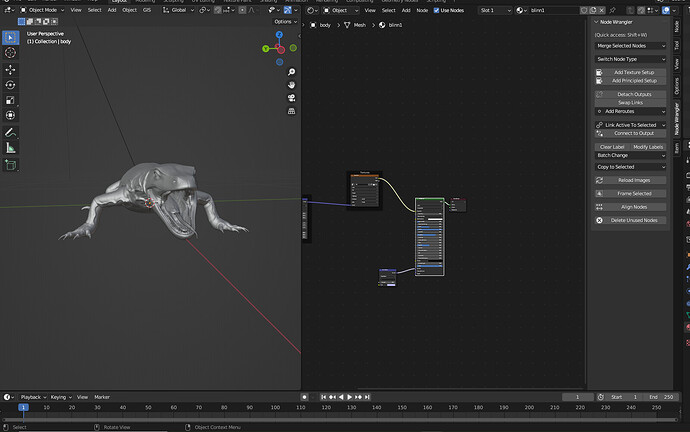Set selection mode to new selection
690x432 pixels.
pos(21,22)
